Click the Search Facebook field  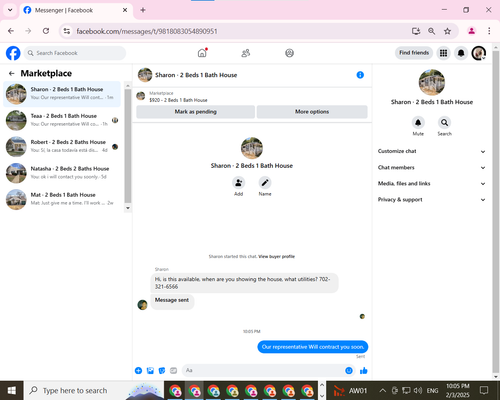(75, 53)
